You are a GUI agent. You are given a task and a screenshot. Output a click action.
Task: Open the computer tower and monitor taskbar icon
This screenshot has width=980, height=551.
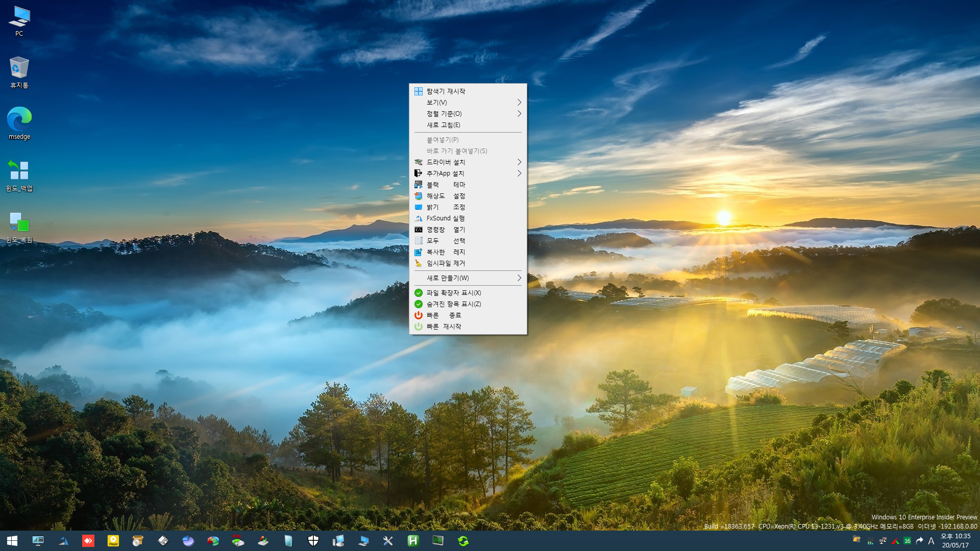(x=338, y=541)
